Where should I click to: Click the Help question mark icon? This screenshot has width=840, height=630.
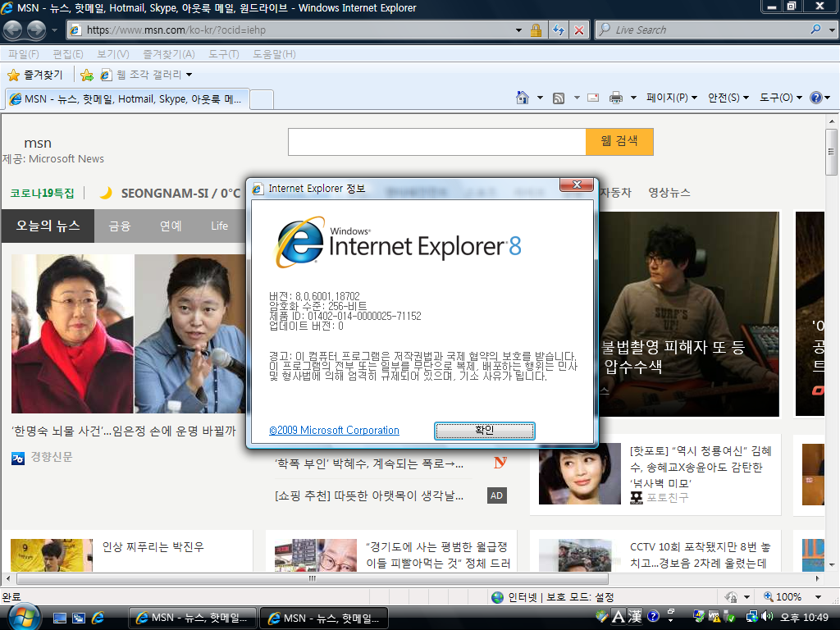(816, 98)
